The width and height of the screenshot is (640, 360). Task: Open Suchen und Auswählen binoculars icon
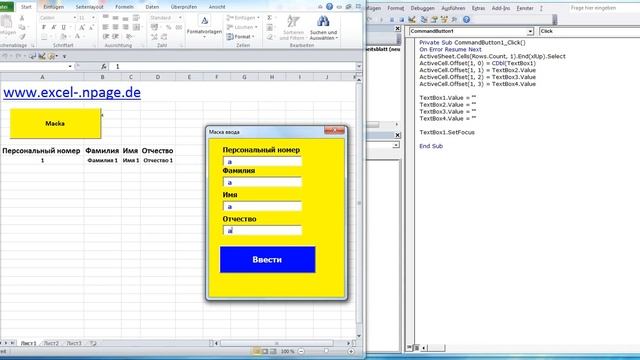pos(323,27)
